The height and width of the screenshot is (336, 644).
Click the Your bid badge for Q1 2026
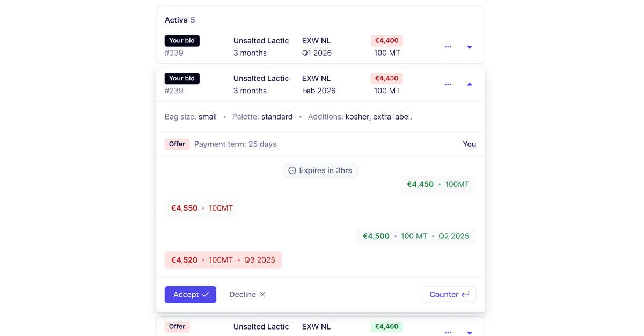point(182,41)
